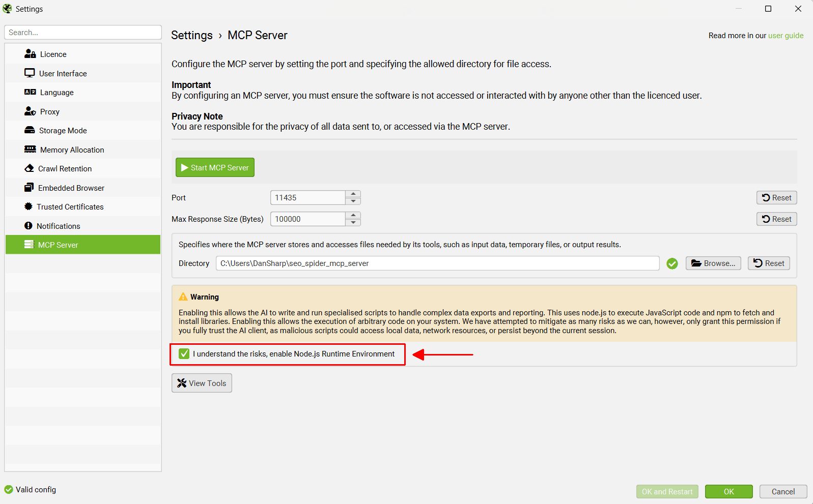Open the User Interface settings section
The width and height of the screenshot is (813, 504).
[x=83, y=73]
